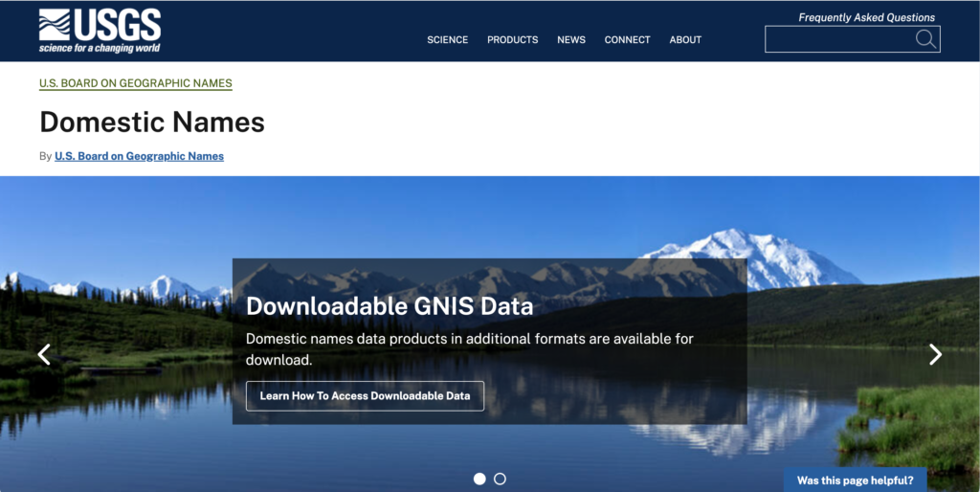Select NEWS in the top navigation
The width and height of the screenshot is (980, 492).
(x=571, y=40)
